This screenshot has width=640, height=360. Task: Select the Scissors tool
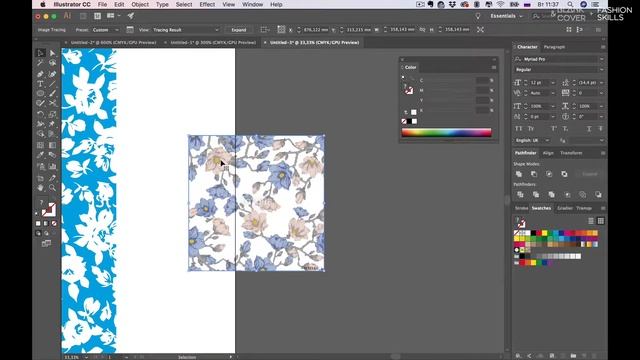click(52, 104)
